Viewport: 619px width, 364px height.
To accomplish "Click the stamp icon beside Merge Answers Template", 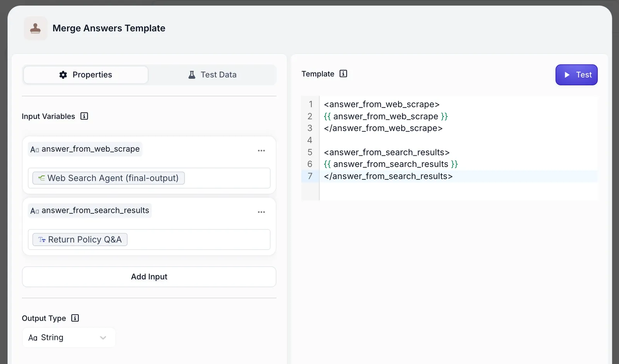I will click(36, 28).
